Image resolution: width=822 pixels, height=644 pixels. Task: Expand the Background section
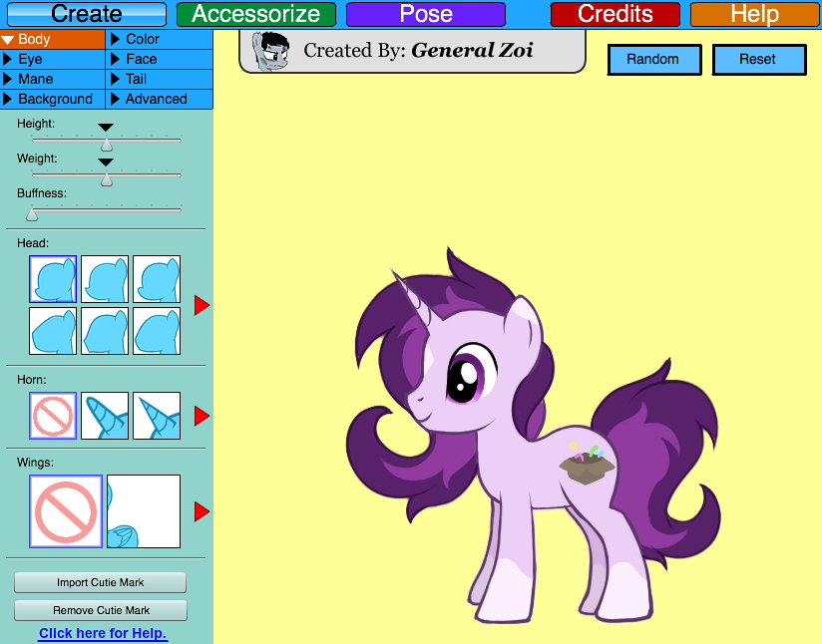point(53,99)
